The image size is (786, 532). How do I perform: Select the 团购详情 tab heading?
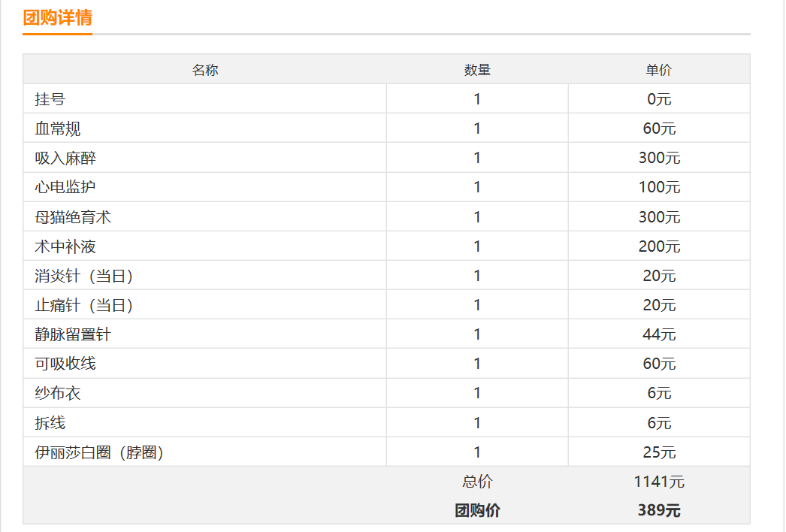pyautogui.click(x=57, y=18)
